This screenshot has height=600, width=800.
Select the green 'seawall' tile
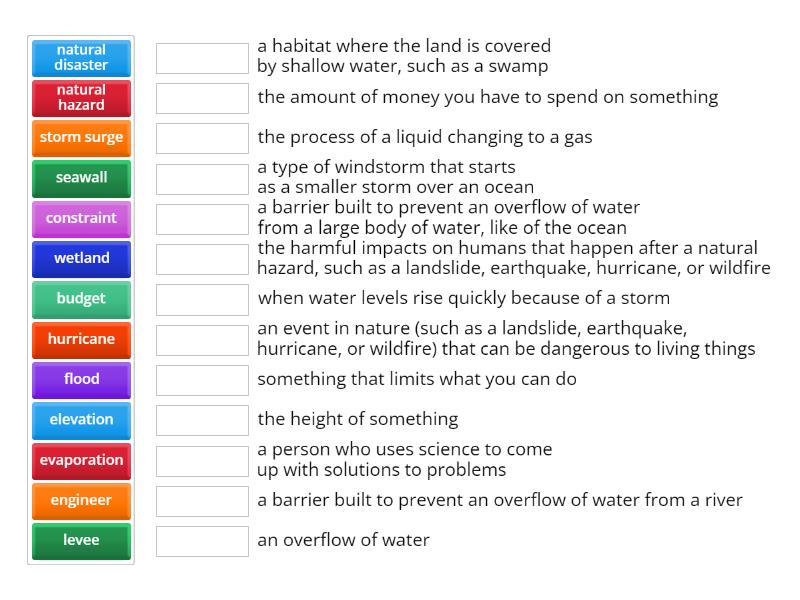(81, 178)
